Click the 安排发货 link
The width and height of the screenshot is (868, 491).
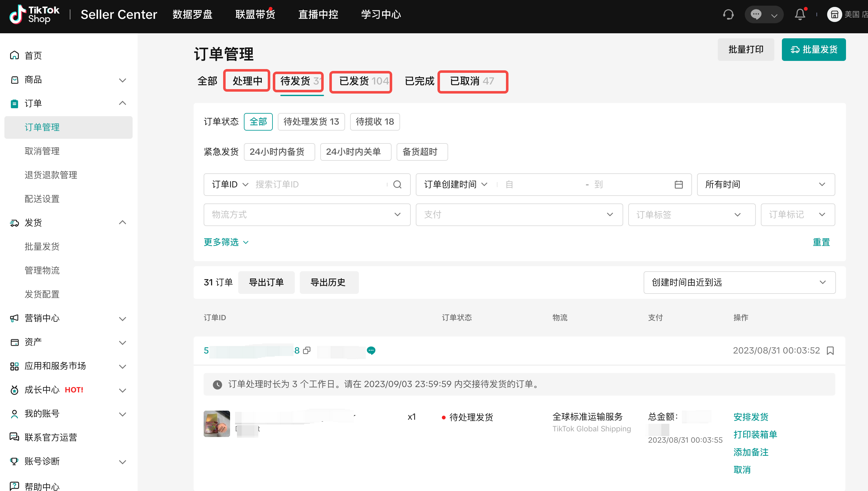[750, 417]
